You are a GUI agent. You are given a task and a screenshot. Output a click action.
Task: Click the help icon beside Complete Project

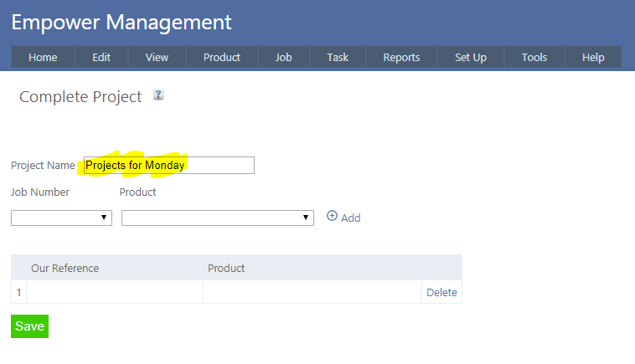tap(158, 95)
